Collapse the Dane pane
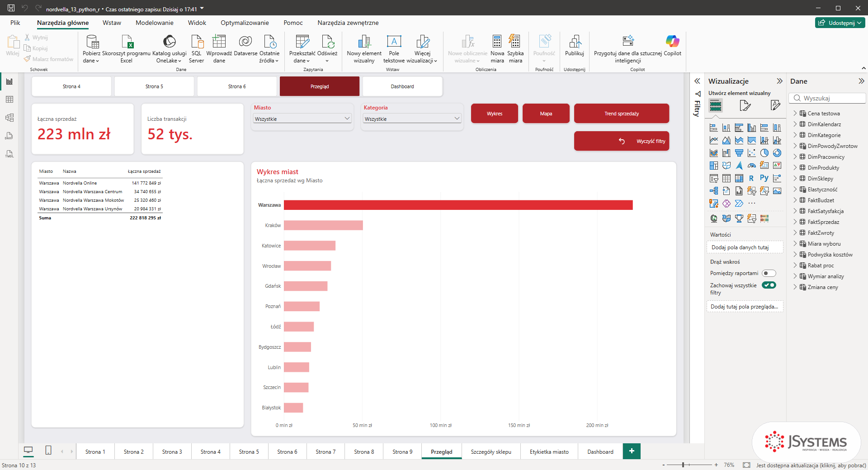 tap(861, 81)
